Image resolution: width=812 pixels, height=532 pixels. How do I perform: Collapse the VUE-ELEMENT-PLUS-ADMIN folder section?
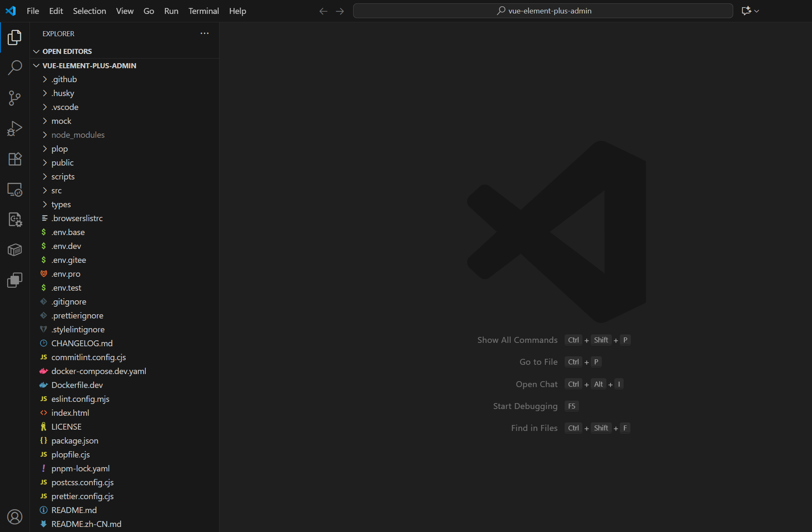click(x=124, y=66)
